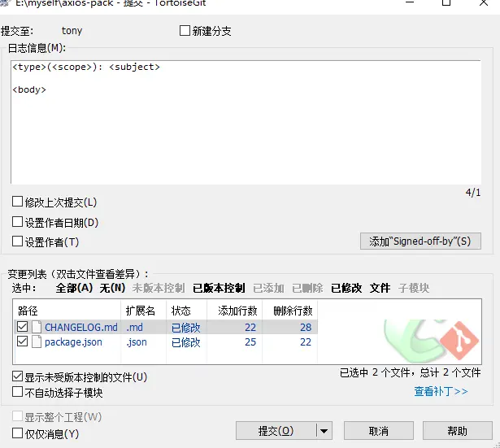This screenshot has height=448, width=500.
Task: Select all files via 全部(A)
Action: coord(74,288)
